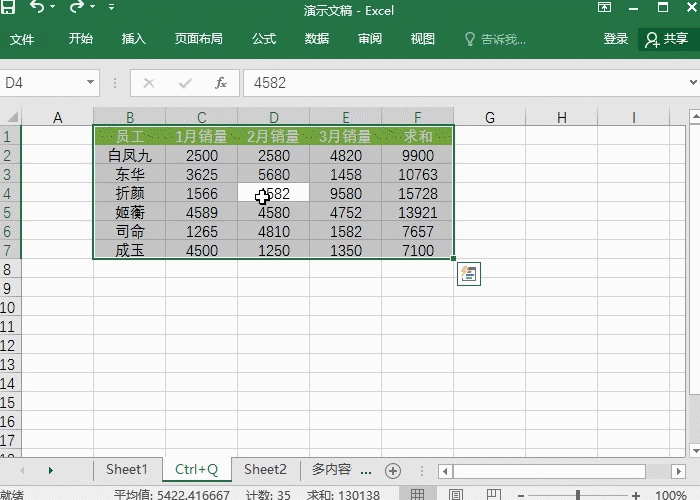Click the Insert Function fx icon
700x500 pixels.
click(x=221, y=83)
